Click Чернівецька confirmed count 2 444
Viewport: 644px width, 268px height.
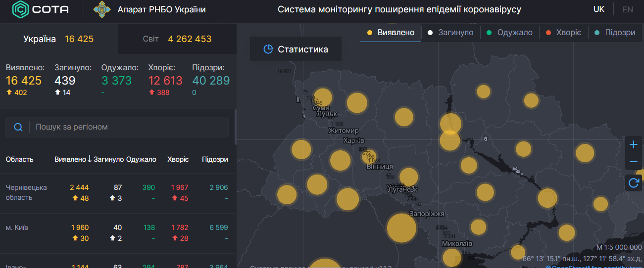tap(79, 187)
